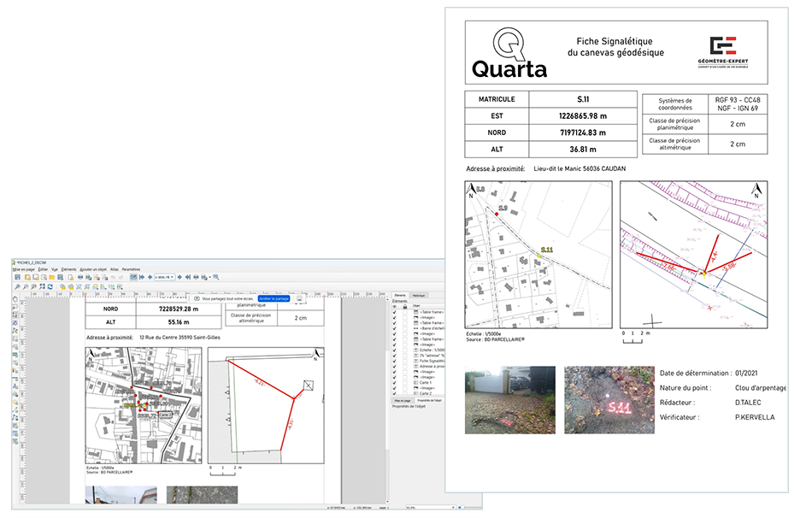Click the Géomètre-Expert logo

(723, 52)
